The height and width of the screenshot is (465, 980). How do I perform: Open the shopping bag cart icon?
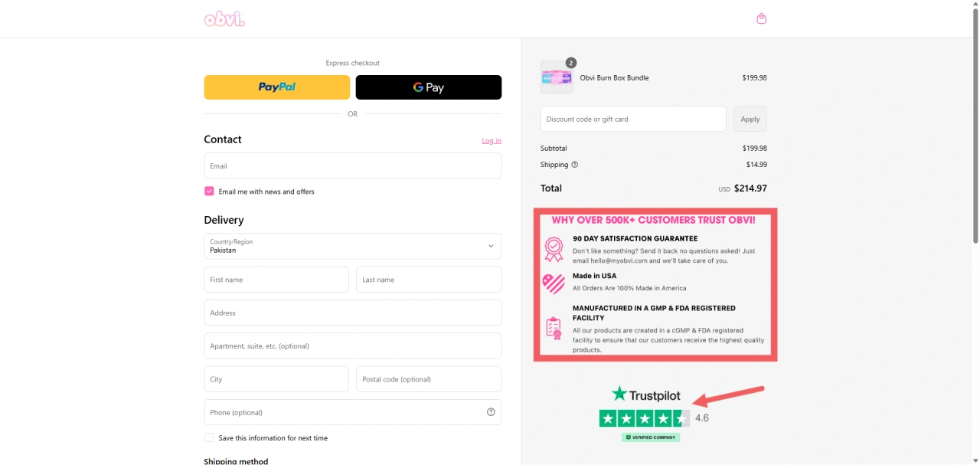pyautogui.click(x=761, y=19)
